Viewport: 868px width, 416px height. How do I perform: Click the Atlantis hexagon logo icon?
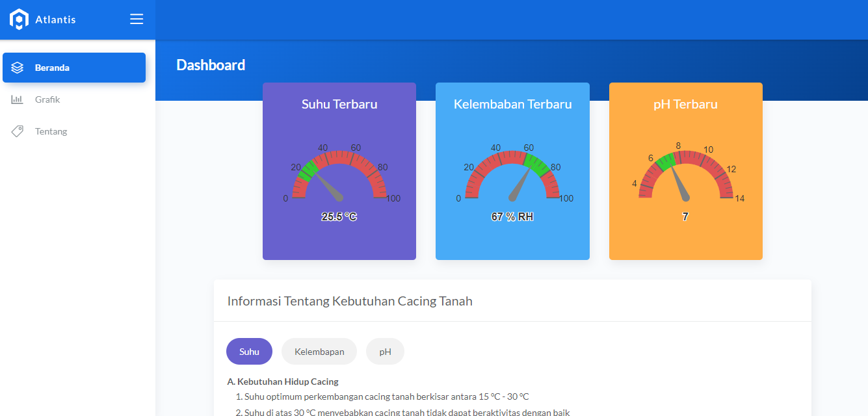[19, 19]
